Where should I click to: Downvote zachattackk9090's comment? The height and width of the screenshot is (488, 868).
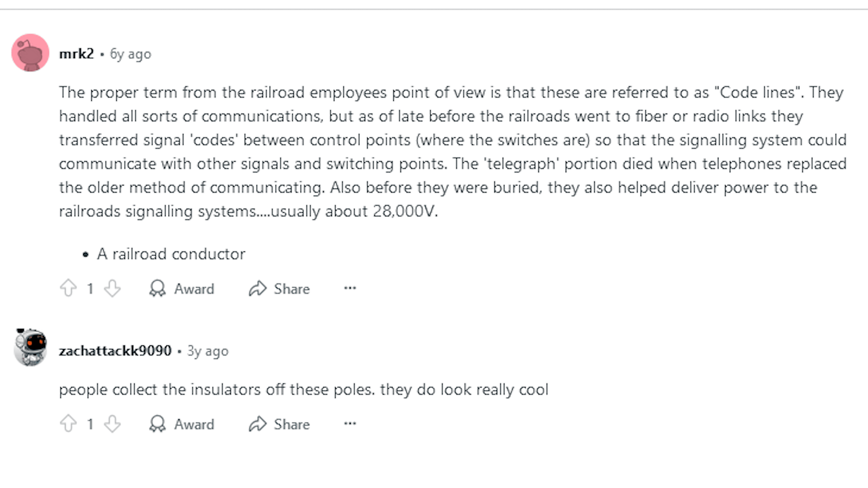pos(112,424)
